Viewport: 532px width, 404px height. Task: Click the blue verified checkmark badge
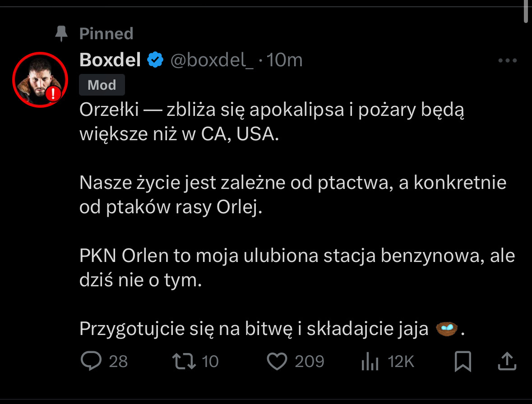pyautogui.click(x=156, y=60)
